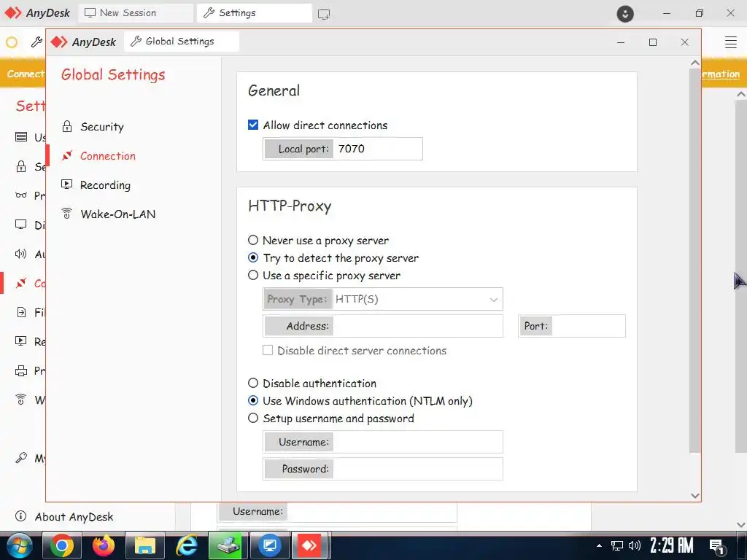Launch Internet Explorer from the taskbar
The width and height of the screenshot is (747, 560).
[186, 545]
